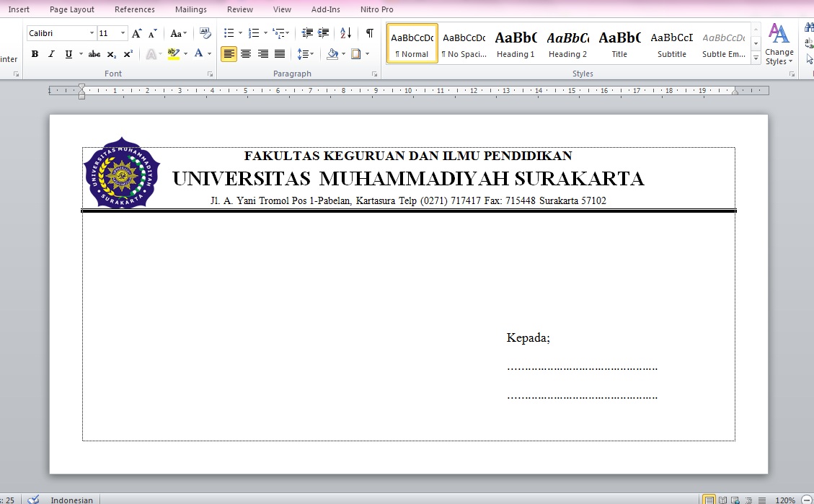
Task: Toggle Subscript formatting
Action: 111,54
